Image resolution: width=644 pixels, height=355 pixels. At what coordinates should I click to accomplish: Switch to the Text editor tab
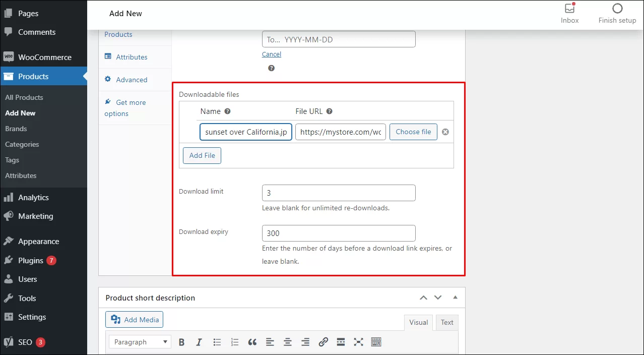446,322
